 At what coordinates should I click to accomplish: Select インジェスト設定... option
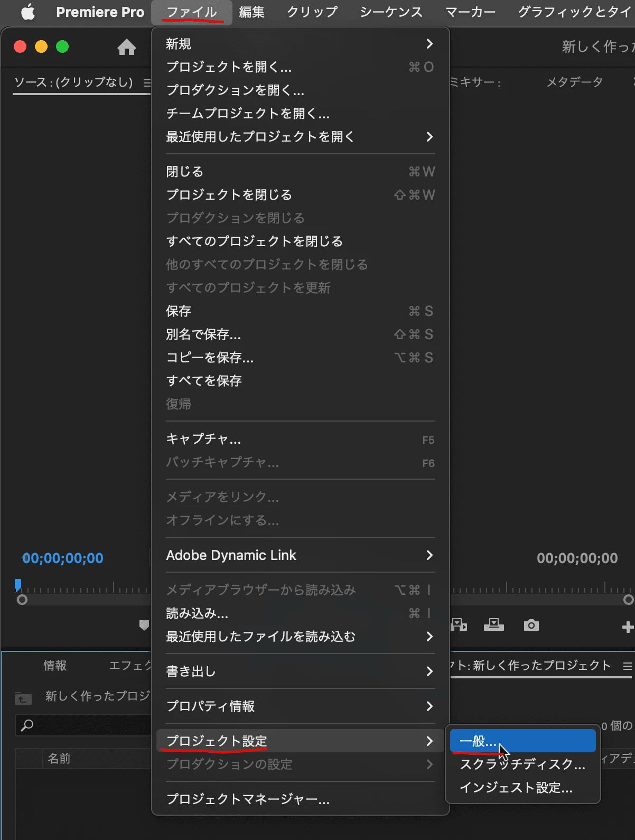(523, 788)
